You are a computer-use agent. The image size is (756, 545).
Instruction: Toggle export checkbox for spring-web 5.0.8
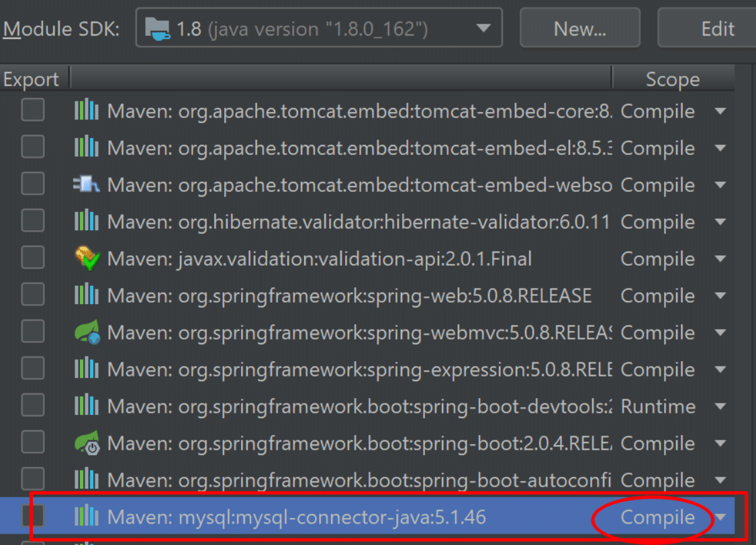pos(33,295)
